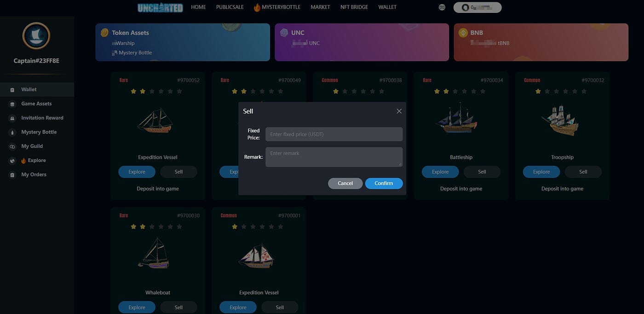Click the Remark text area
644x314 pixels.
click(334, 157)
